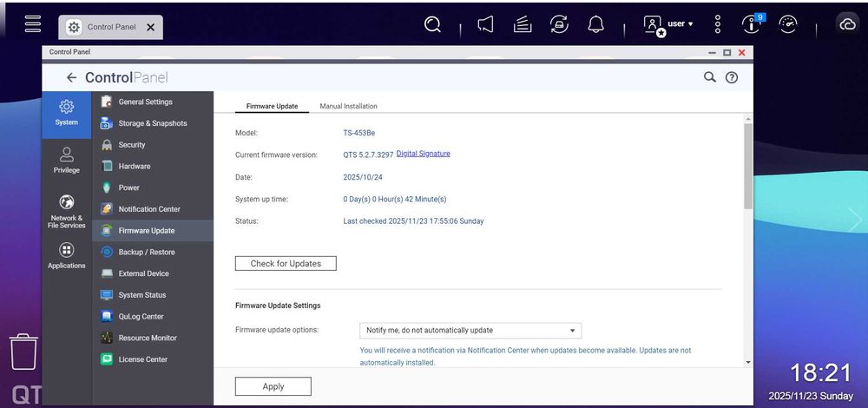Image resolution: width=868 pixels, height=408 pixels.
Task: Select Firmware Update in sidebar
Action: coord(153,231)
